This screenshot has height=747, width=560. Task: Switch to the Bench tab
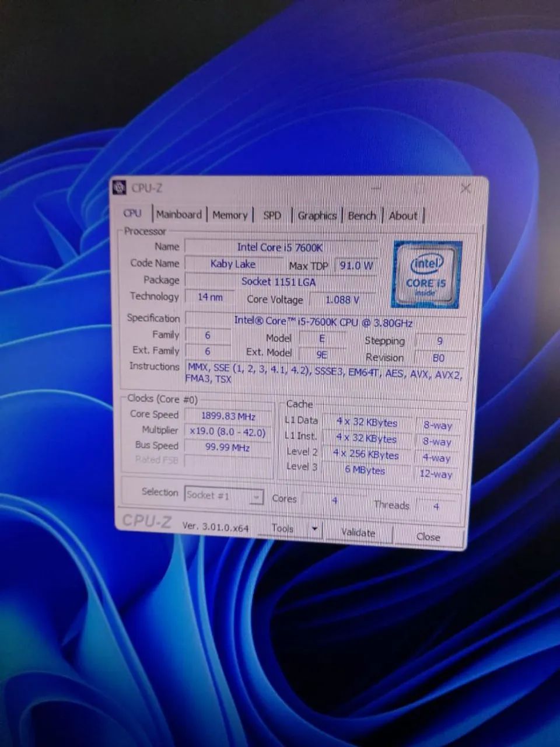(x=362, y=215)
